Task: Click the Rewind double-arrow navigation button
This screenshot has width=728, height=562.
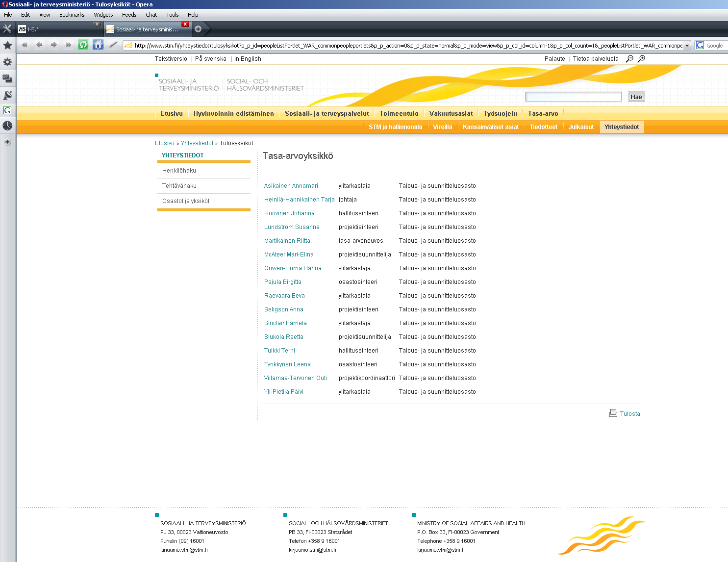Action: pos(25,45)
